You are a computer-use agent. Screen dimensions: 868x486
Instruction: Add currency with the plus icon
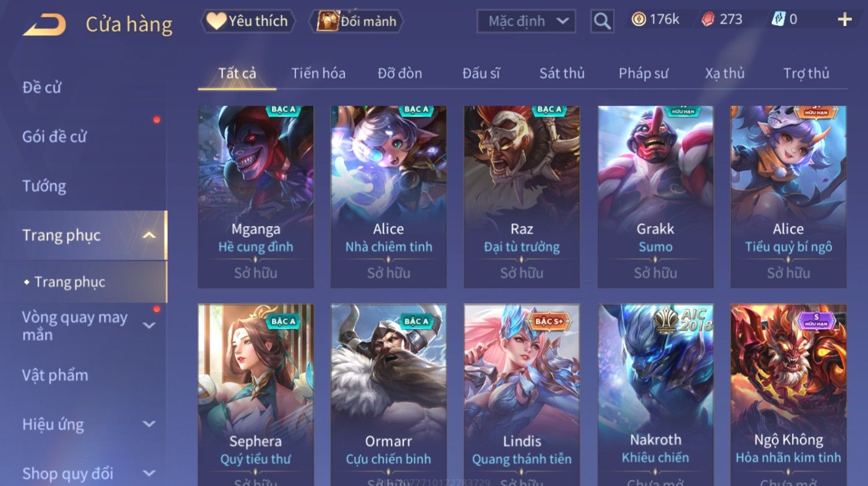coord(844,20)
